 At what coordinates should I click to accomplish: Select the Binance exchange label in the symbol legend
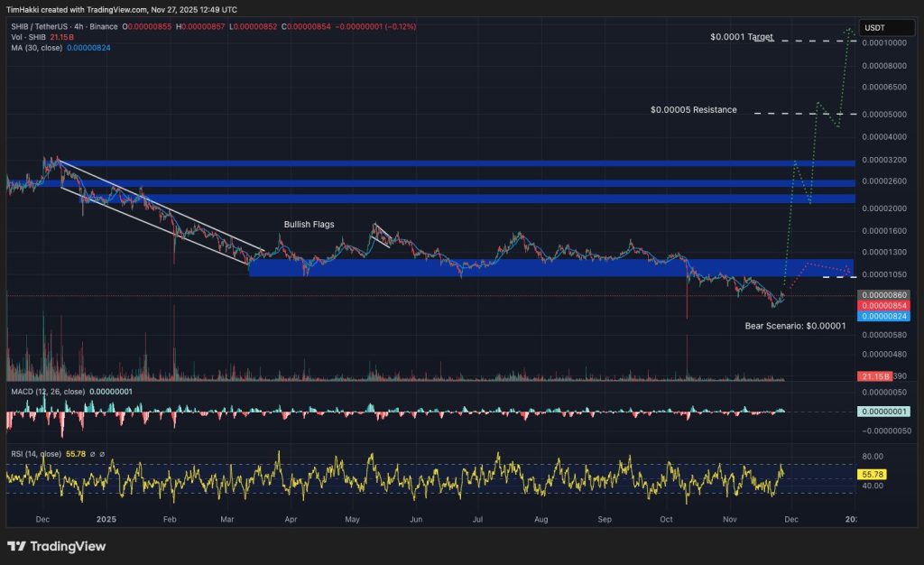click(x=103, y=26)
